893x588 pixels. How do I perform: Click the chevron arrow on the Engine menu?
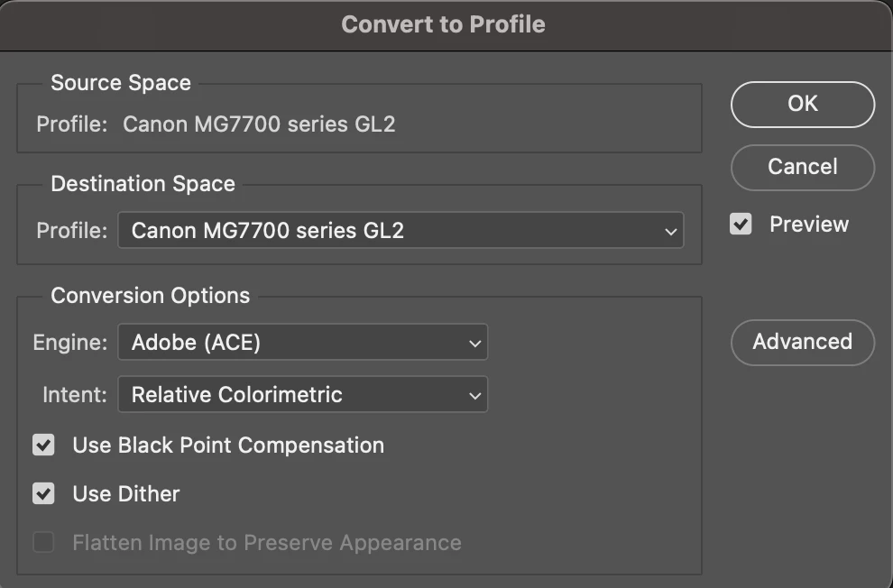point(474,344)
